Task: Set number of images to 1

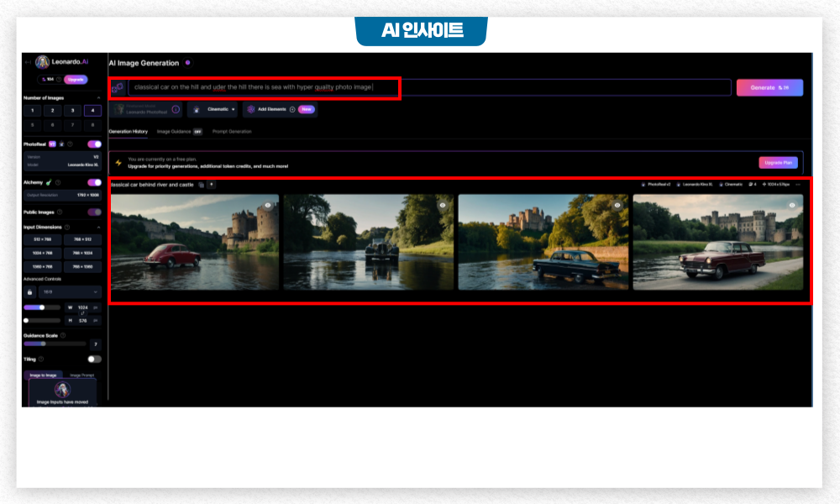Action: point(32,110)
